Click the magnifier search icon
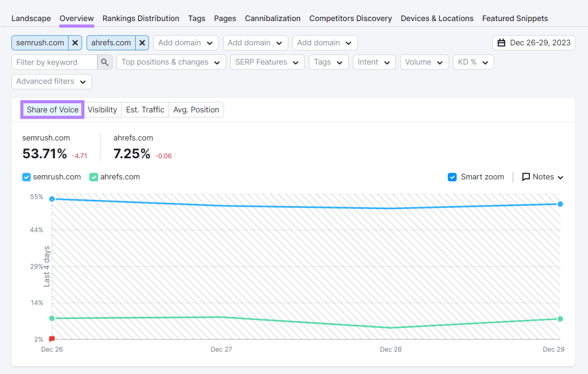Image resolution: width=588 pixels, height=374 pixels. click(105, 62)
